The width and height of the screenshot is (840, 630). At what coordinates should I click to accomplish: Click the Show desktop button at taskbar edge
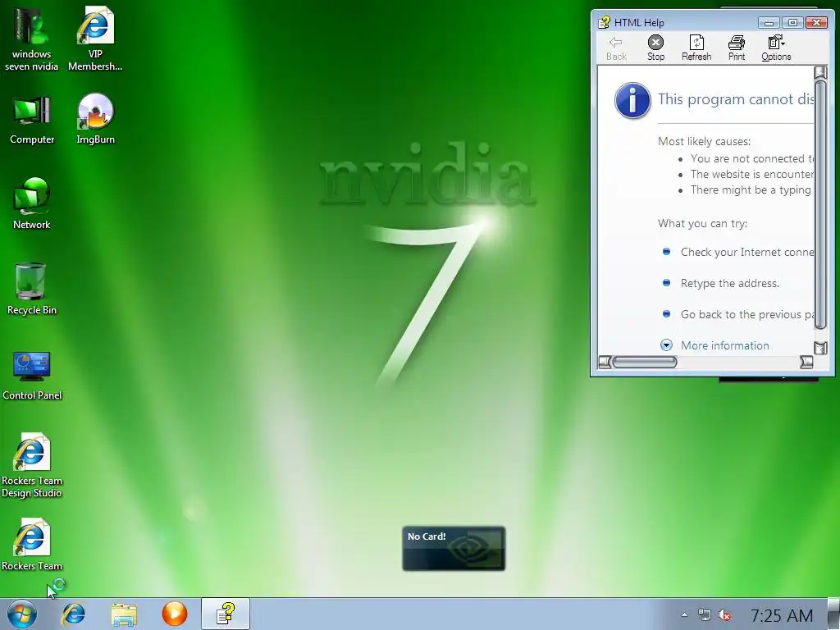coord(834,614)
